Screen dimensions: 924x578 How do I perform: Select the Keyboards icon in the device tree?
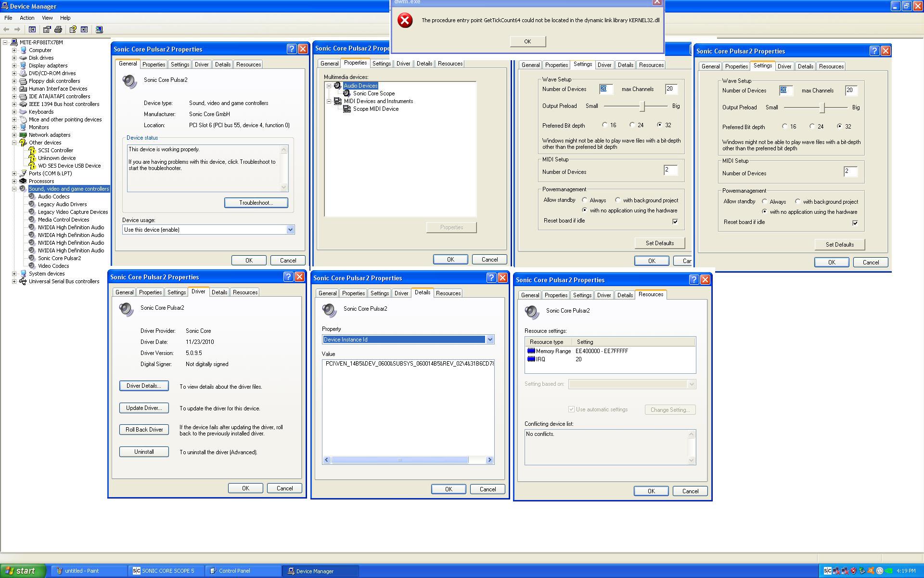click(x=23, y=112)
